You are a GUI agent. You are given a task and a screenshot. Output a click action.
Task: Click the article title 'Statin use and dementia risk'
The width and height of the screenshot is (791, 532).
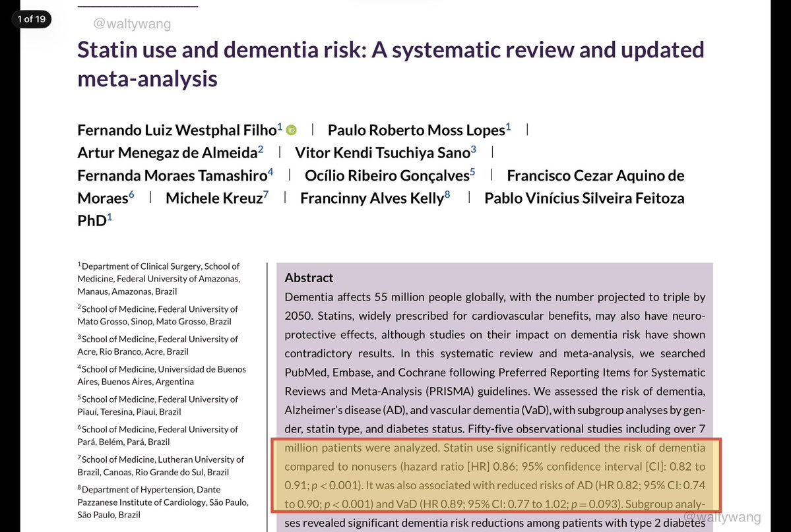[222, 50]
